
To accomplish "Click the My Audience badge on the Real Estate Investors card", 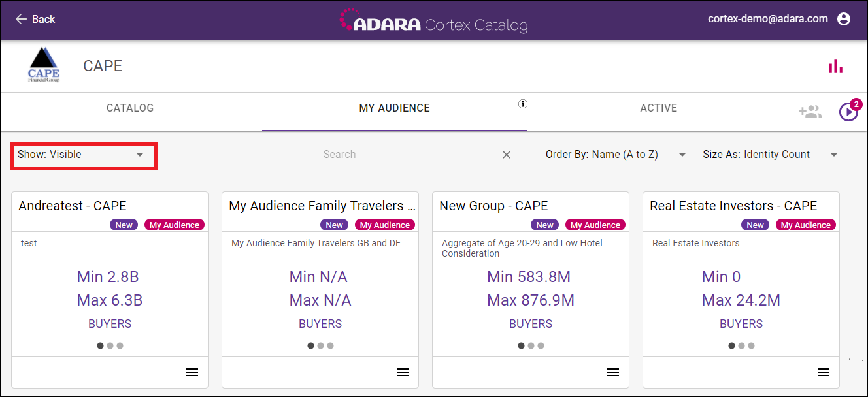I will (x=806, y=225).
